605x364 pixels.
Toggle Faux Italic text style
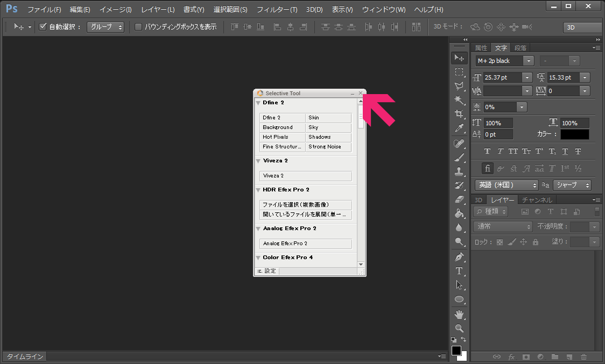click(501, 151)
